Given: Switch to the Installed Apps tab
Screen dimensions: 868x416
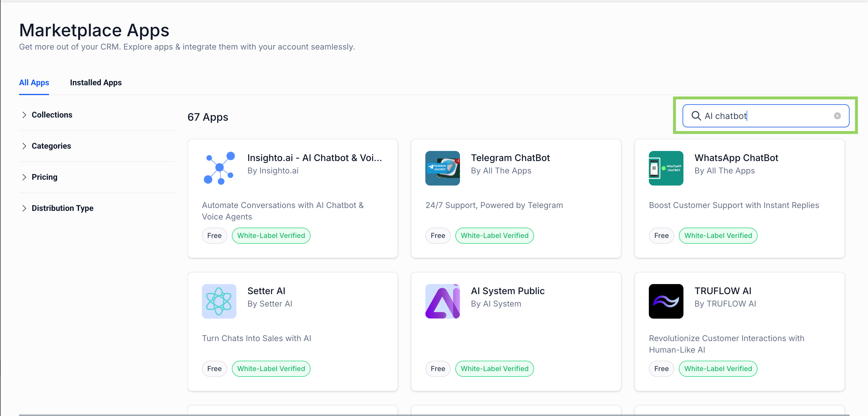Looking at the screenshot, I should click(x=96, y=82).
